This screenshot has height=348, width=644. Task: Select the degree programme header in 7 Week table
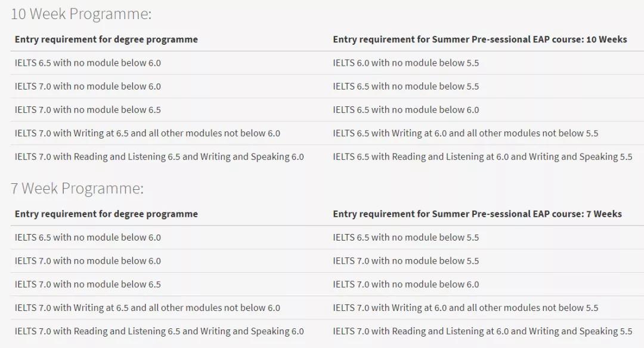106,214
